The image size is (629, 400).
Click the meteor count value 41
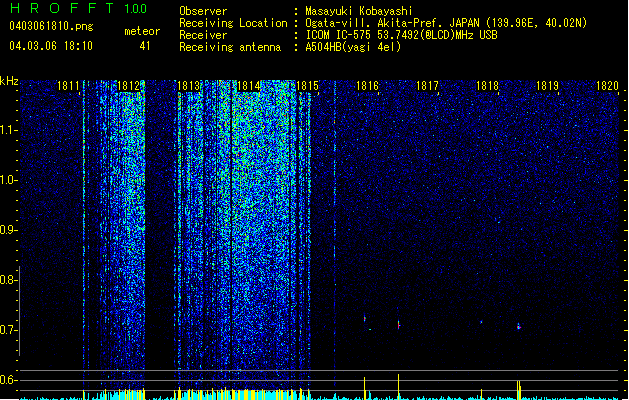pyautogui.click(x=145, y=46)
